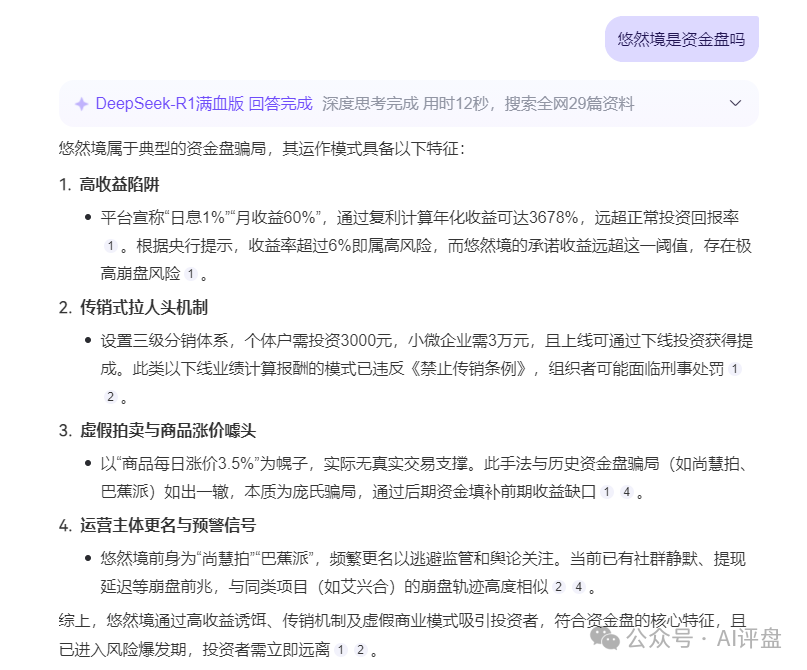Open citation 2 below the 禁止传销条例 line

pos(110,397)
